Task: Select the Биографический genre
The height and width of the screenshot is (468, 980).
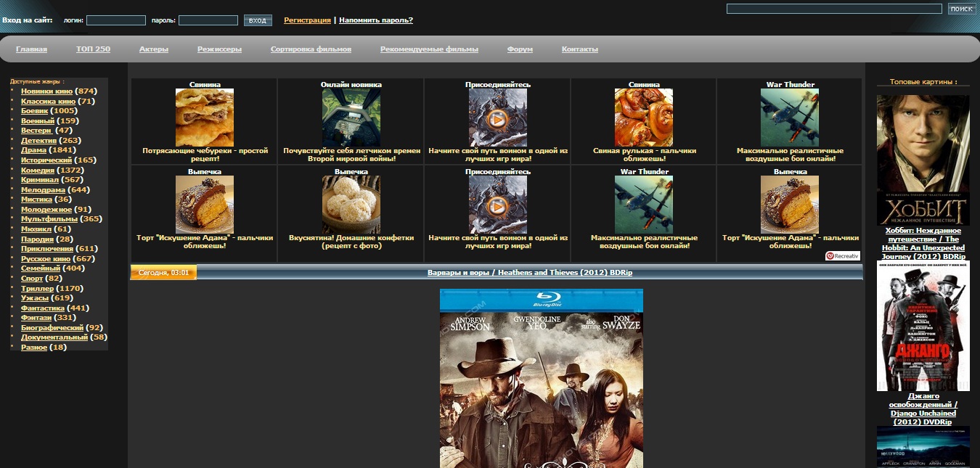Action: point(52,327)
